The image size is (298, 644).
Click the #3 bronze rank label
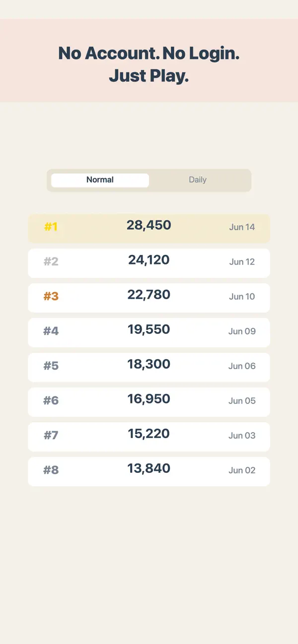coord(51,296)
